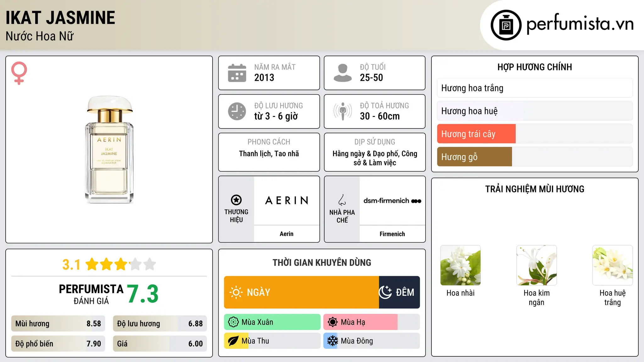
Task: Click the longevity value từ 3 - 6 giờ
Action: point(276,116)
